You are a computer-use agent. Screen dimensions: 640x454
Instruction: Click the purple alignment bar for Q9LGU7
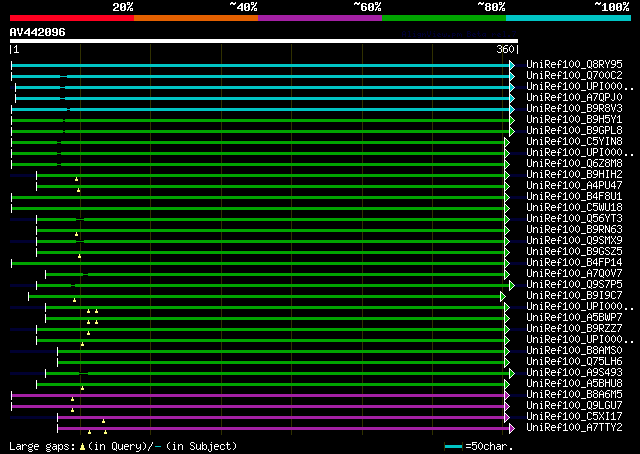(x=258, y=407)
